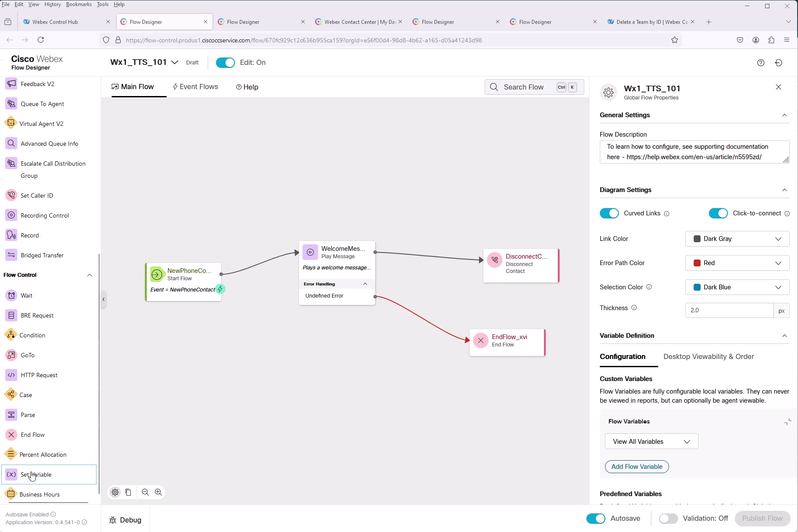Disable the Curved Links toggle
The image size is (798, 532).
609,213
